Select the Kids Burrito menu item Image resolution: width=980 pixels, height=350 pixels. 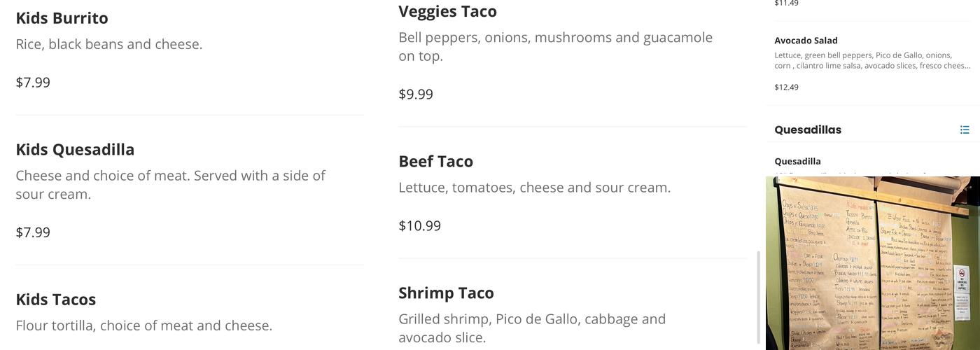coord(62,18)
